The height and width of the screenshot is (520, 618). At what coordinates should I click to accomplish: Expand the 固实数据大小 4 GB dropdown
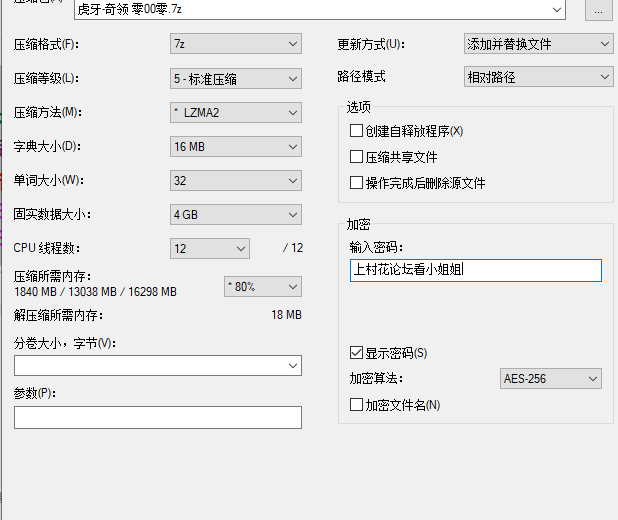235,214
